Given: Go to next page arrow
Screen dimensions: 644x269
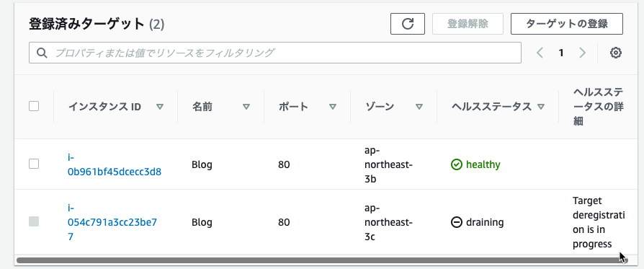Looking at the screenshot, I should click(x=582, y=53).
